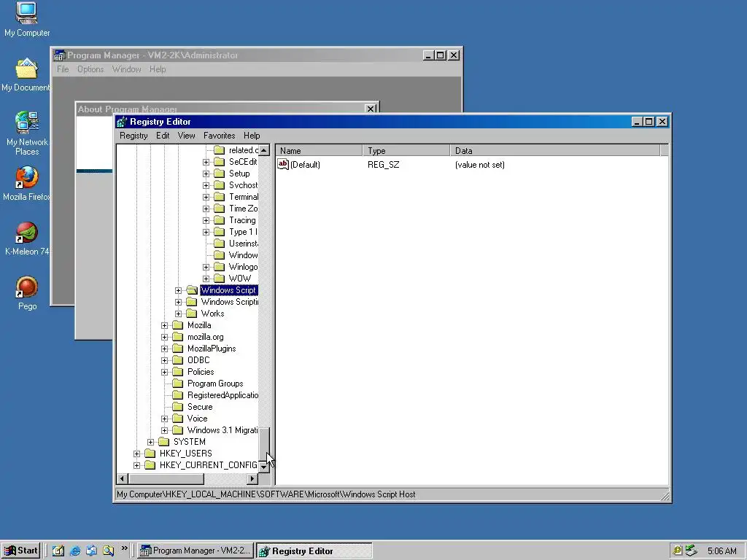
Task: Expand the HKEY_CURRENT_CONFIG hive
Action: click(136, 465)
